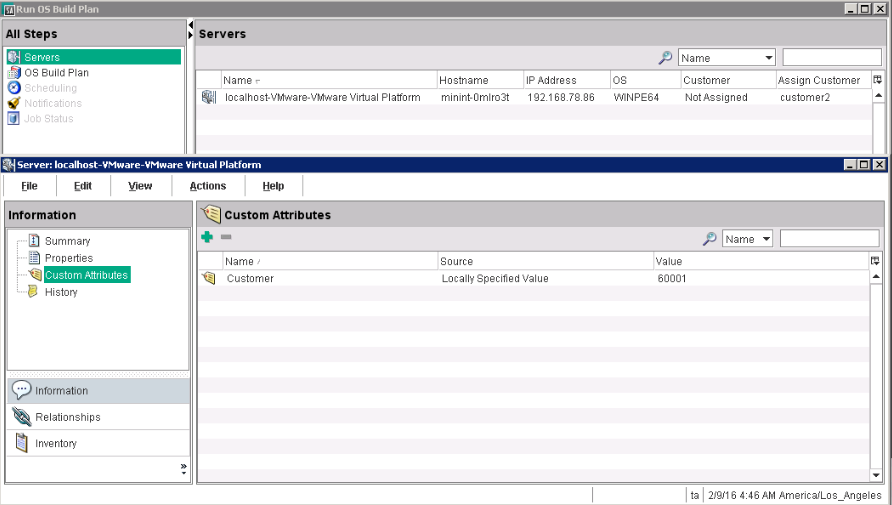
Task: Click the green plus add attribute icon
Action: pyautogui.click(x=207, y=237)
